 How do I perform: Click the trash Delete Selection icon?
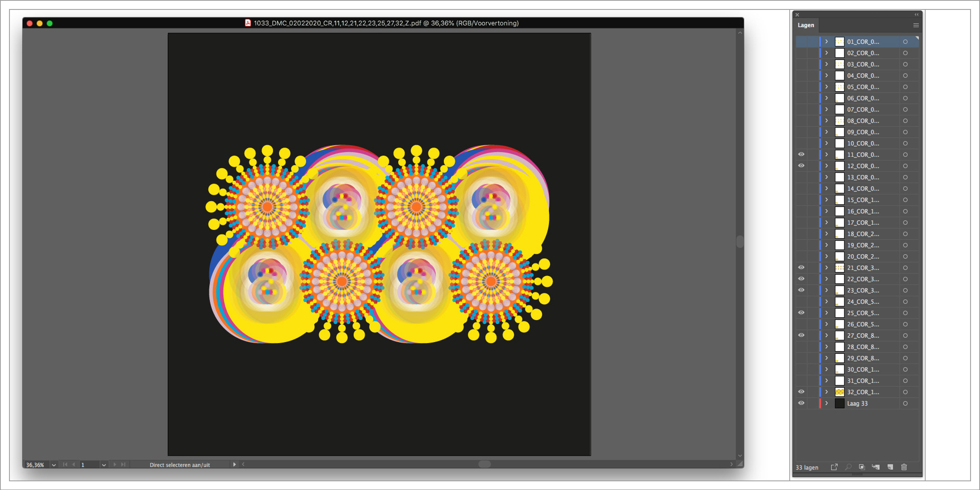[x=904, y=467]
